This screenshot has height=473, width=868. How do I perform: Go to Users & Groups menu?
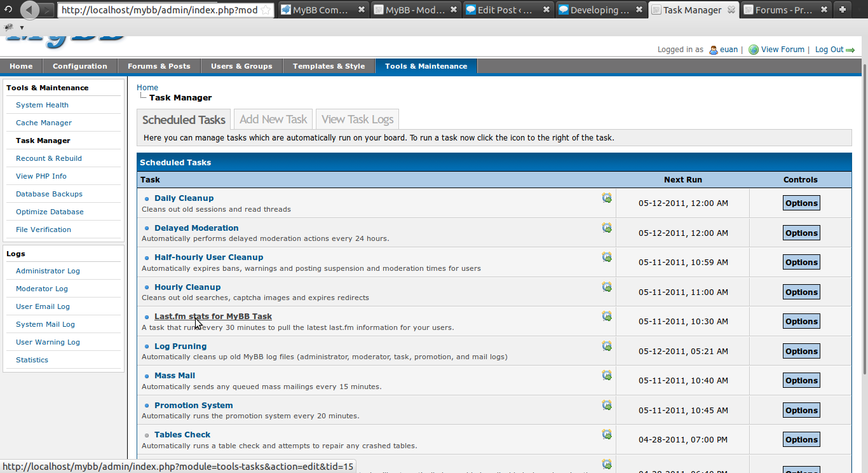pos(241,66)
